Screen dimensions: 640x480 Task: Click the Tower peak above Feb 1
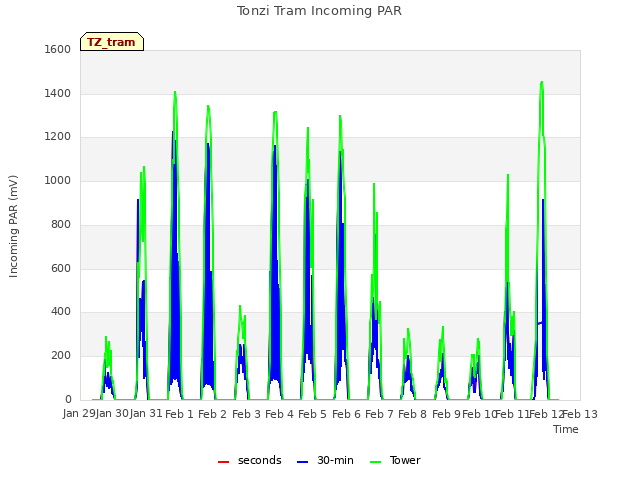175,92
